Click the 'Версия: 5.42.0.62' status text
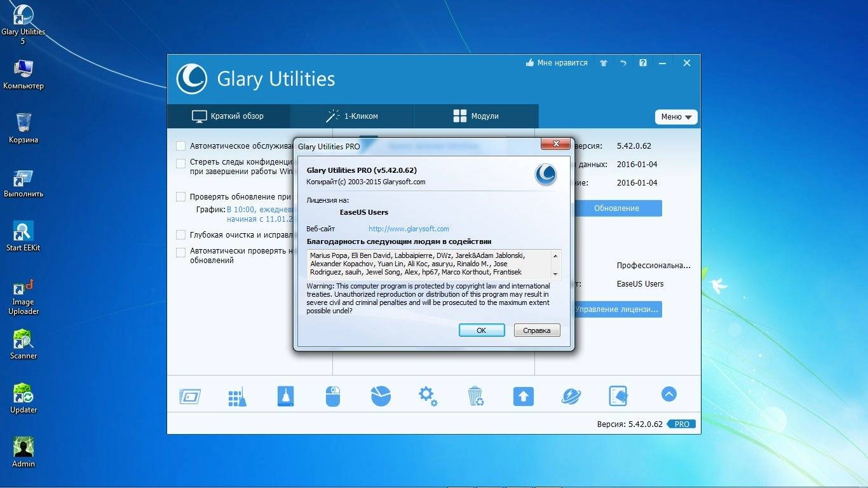 point(630,424)
